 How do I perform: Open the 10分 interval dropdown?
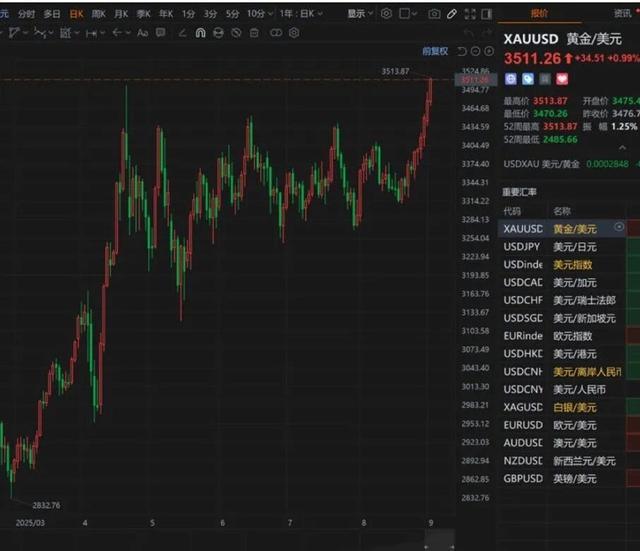pyautogui.click(x=259, y=14)
